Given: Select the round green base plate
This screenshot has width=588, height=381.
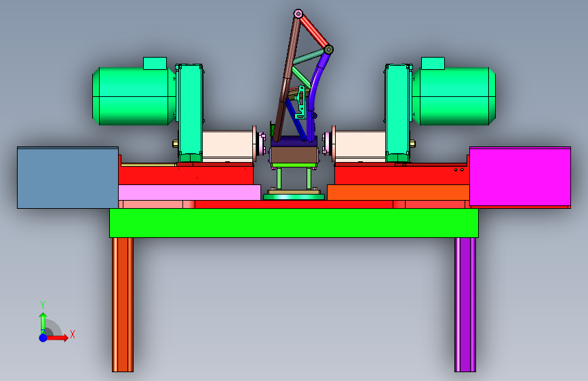Looking at the screenshot, I should 294,197.
